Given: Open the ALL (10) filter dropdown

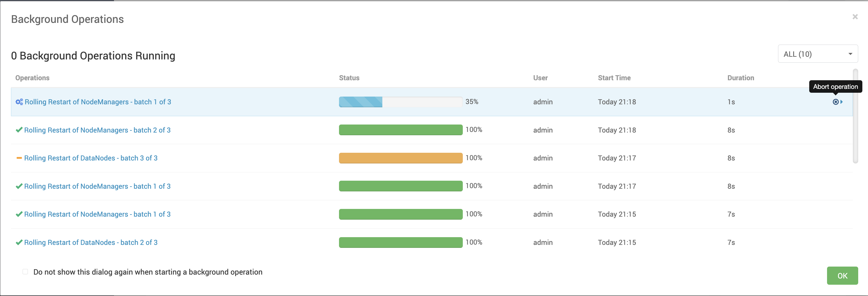Looking at the screenshot, I should coord(818,54).
